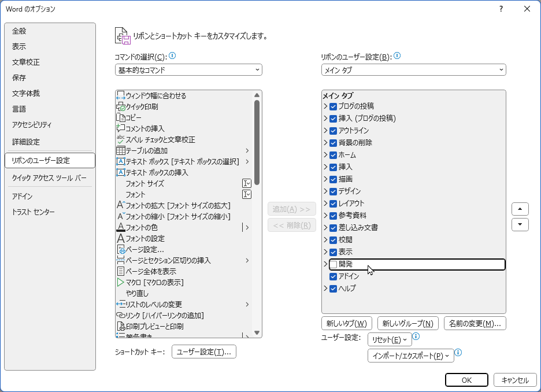Select the ページ設定 icon
The width and height of the screenshot is (541, 392).
[x=120, y=250]
